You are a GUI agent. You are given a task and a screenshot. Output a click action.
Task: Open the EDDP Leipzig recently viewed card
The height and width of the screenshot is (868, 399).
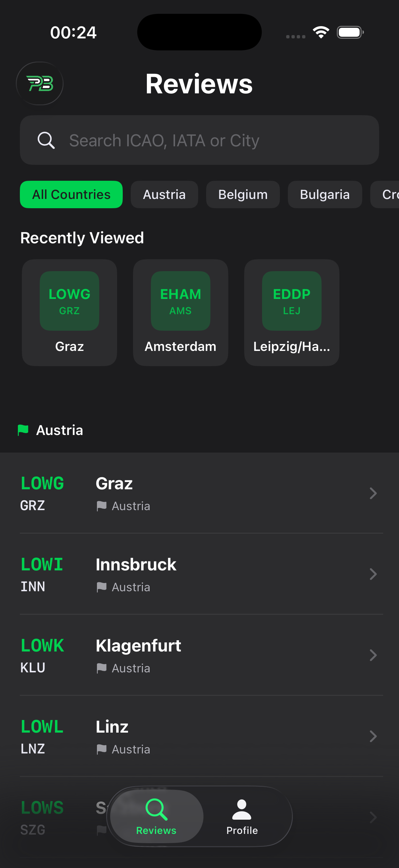291,312
